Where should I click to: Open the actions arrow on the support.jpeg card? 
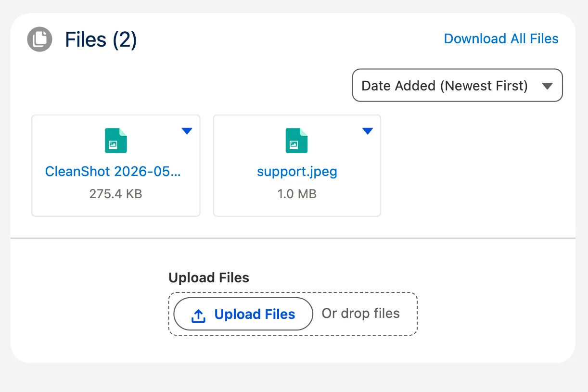pos(368,131)
